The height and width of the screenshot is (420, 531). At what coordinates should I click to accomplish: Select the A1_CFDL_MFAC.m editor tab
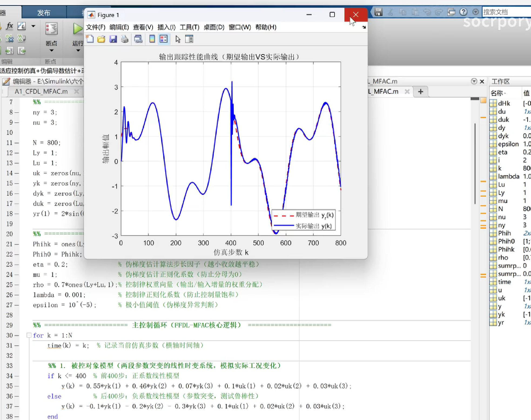click(41, 92)
